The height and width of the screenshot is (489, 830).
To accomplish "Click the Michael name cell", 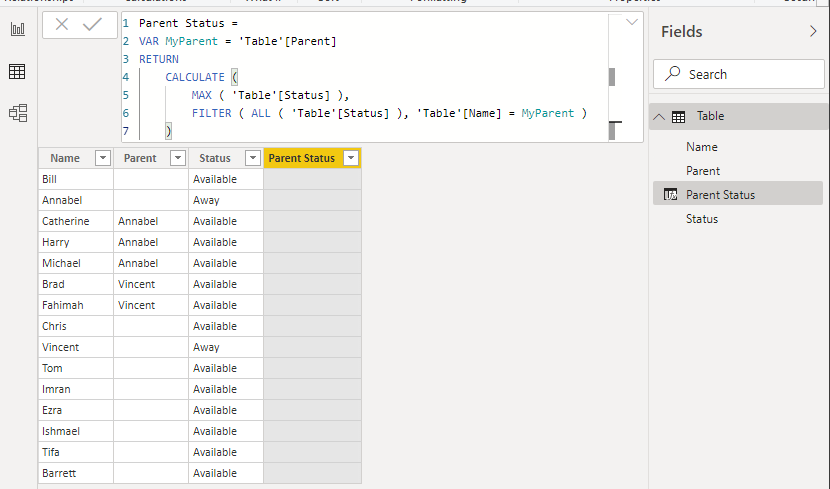I will tap(76, 263).
